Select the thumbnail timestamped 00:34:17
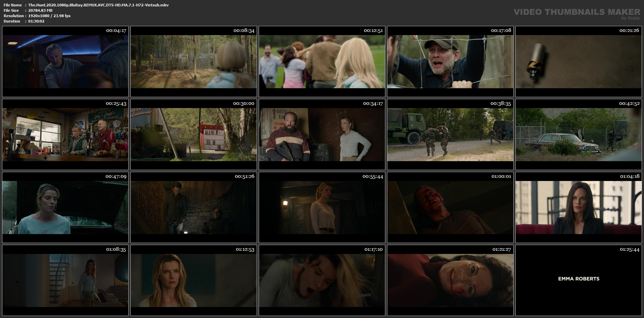Screen dimensions: 644x318 point(322,134)
